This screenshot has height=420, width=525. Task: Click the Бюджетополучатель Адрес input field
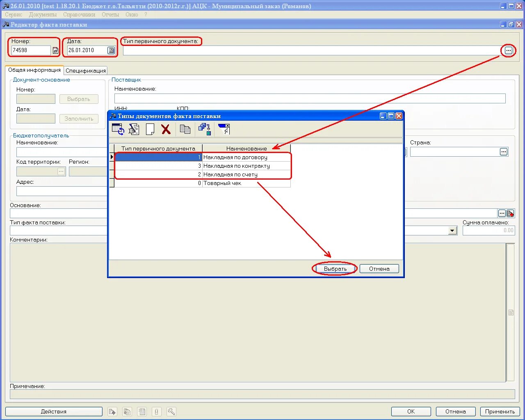click(x=62, y=191)
